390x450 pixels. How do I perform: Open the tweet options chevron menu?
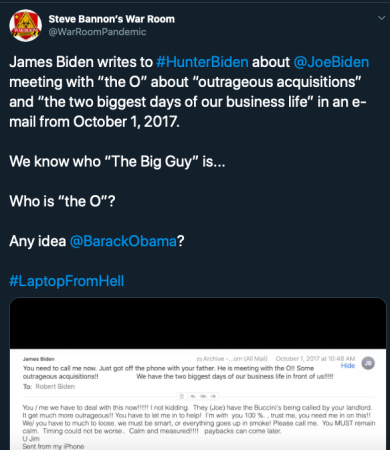coord(382,18)
